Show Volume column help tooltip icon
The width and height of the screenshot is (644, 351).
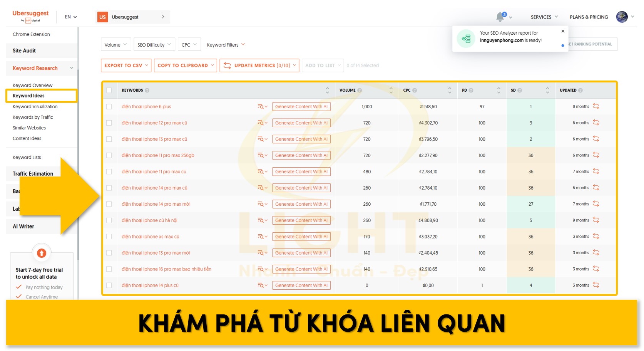tap(360, 90)
